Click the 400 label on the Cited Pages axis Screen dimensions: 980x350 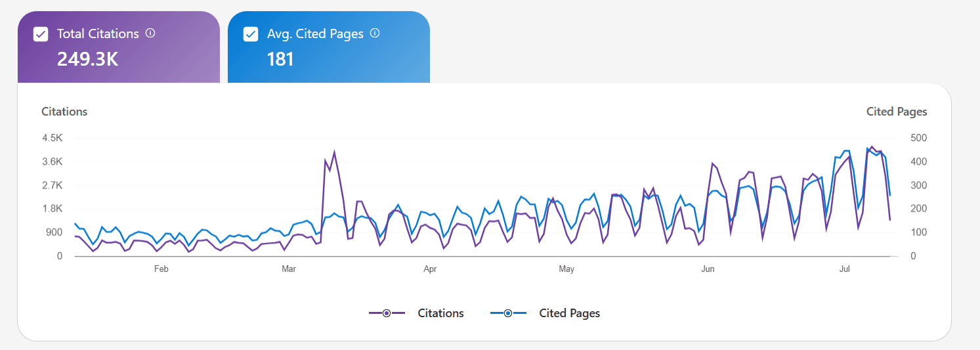click(x=919, y=162)
